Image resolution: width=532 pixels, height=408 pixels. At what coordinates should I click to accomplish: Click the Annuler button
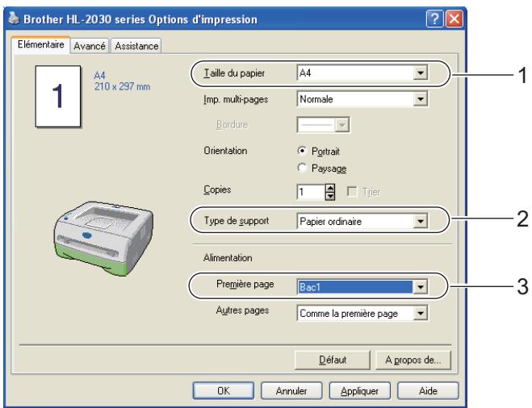[x=291, y=391]
